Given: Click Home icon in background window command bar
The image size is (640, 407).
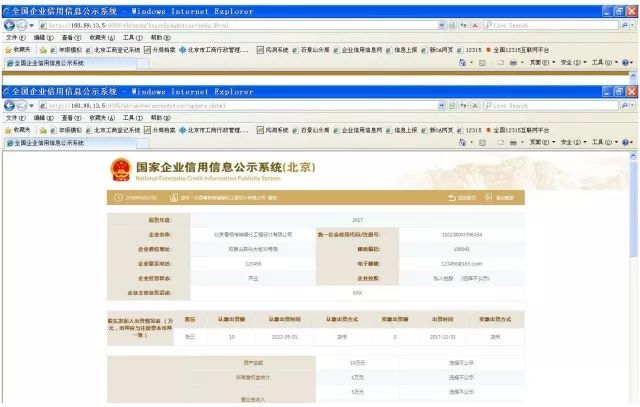Looking at the screenshot, I should point(462,62).
